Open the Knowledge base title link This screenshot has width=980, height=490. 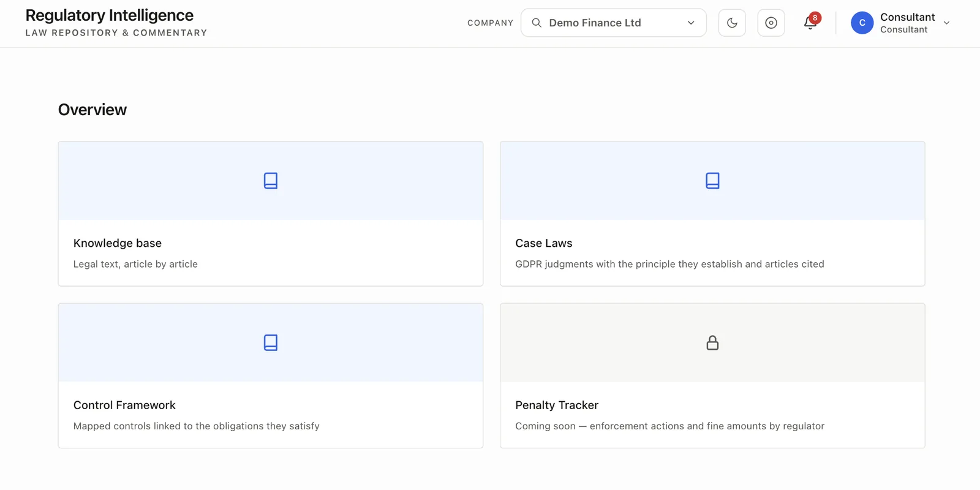pyautogui.click(x=118, y=243)
